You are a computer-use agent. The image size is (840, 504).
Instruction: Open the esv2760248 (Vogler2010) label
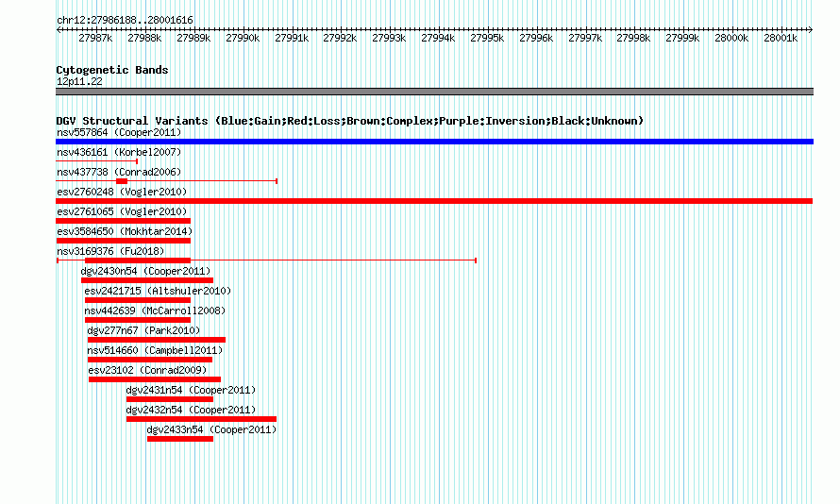pyautogui.click(x=122, y=192)
